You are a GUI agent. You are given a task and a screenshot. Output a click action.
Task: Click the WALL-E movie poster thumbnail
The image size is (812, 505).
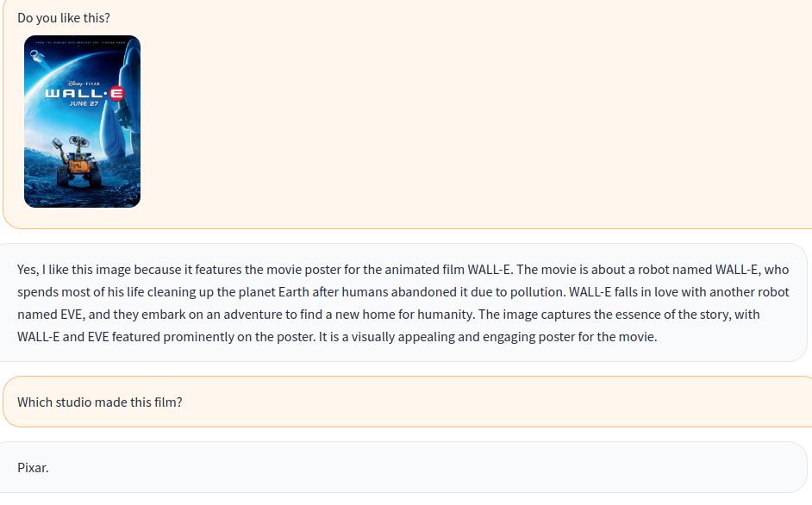pos(82,122)
